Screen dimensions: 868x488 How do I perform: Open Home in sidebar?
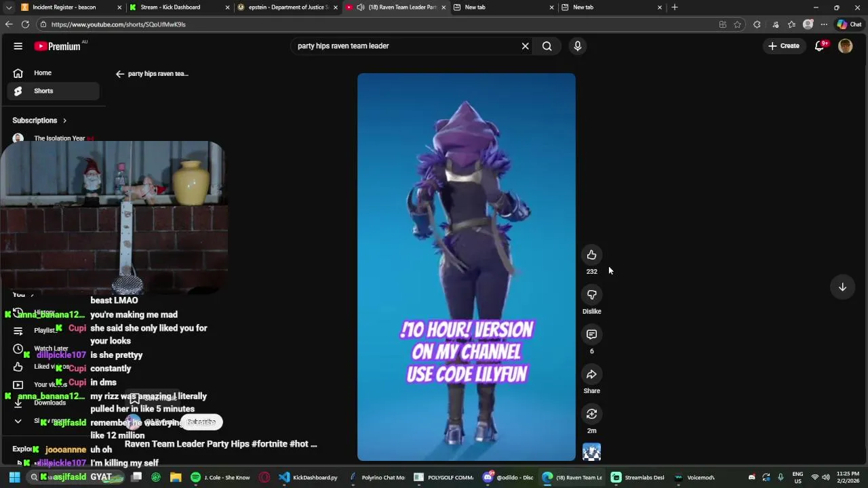click(53, 73)
